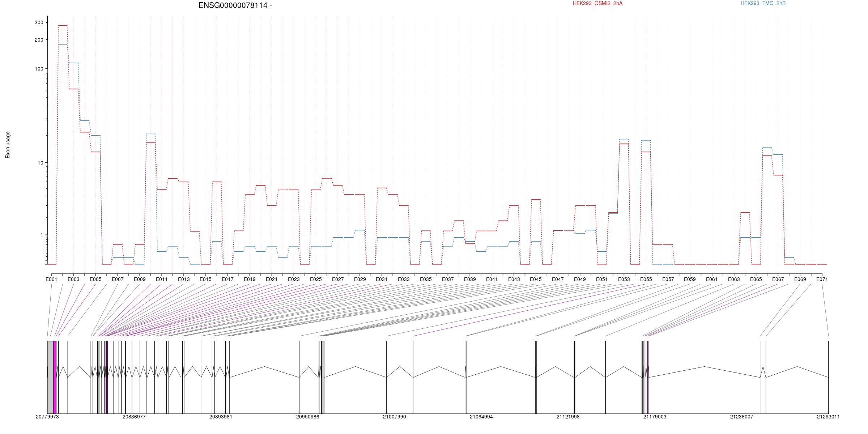This screenshot has width=868, height=434.
Task: Select exon label E049
Action: click(x=580, y=279)
